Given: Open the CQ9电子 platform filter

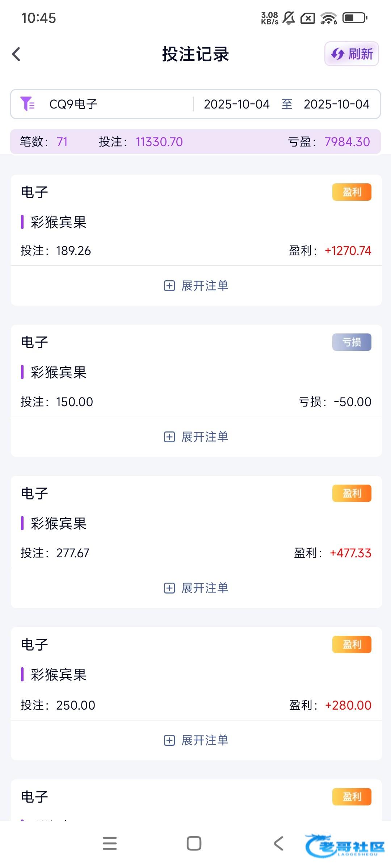Looking at the screenshot, I should click(73, 104).
